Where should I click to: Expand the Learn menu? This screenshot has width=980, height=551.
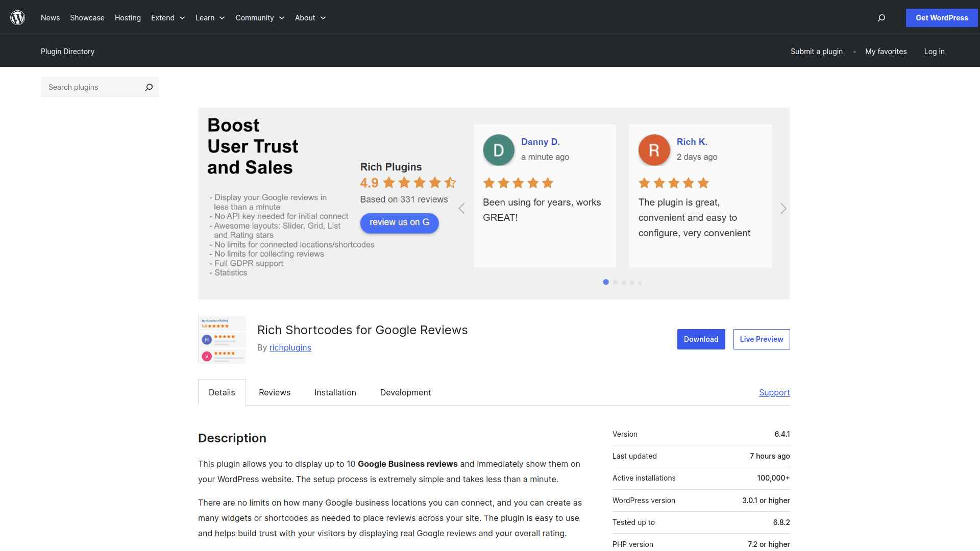(210, 18)
